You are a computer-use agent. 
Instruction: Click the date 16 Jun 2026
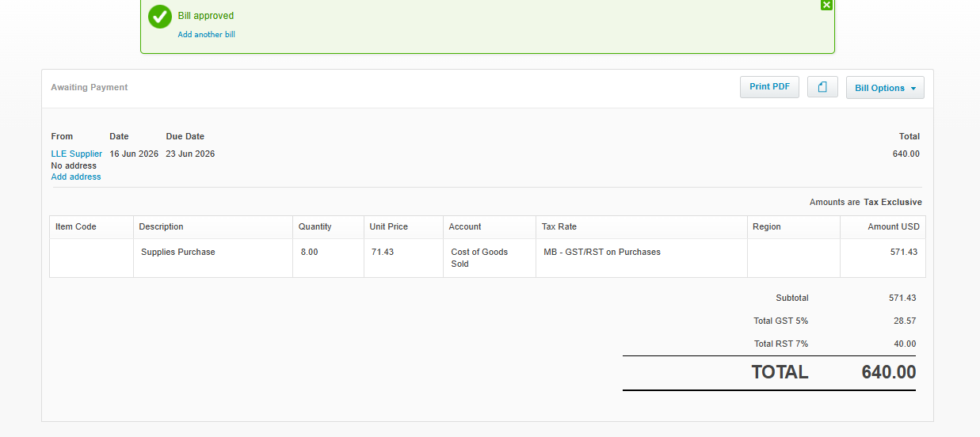[134, 154]
